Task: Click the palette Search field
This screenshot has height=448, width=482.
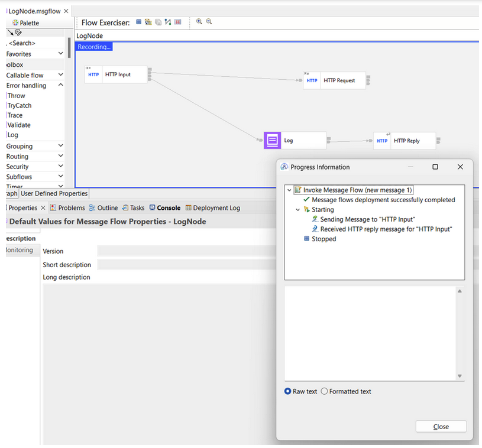Action: coord(35,43)
